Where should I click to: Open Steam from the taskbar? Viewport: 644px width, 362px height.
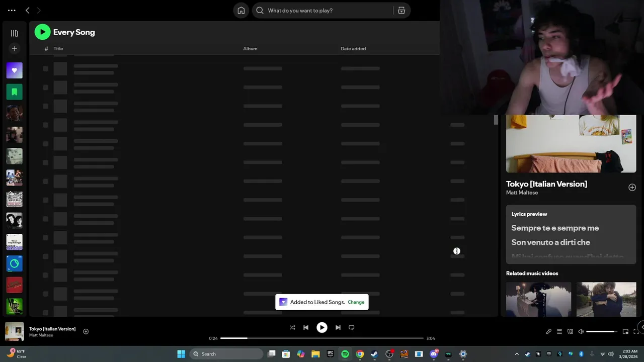374,354
